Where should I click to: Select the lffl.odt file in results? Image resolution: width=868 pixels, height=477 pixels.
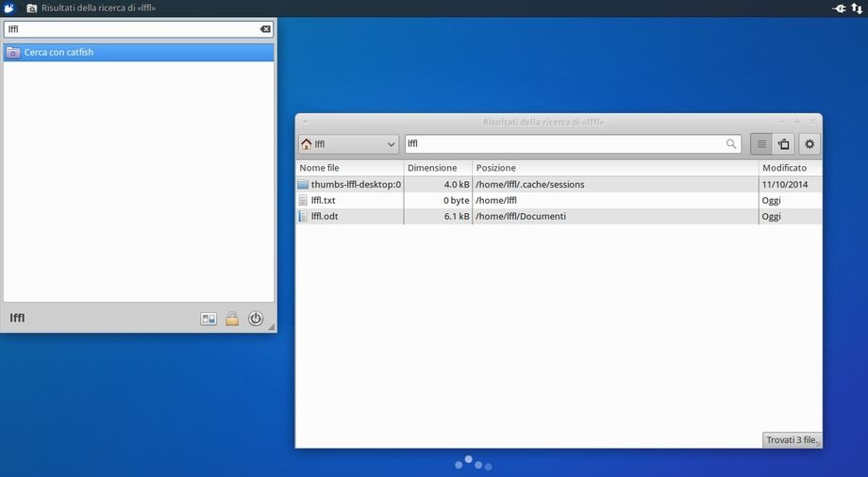pos(324,217)
